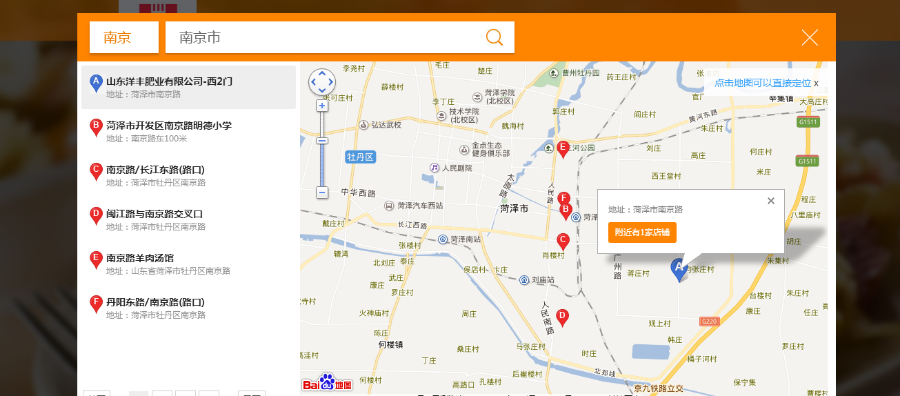Click the 附近有1家店铺 button
Screen dimensions: 900x396
pos(642,232)
